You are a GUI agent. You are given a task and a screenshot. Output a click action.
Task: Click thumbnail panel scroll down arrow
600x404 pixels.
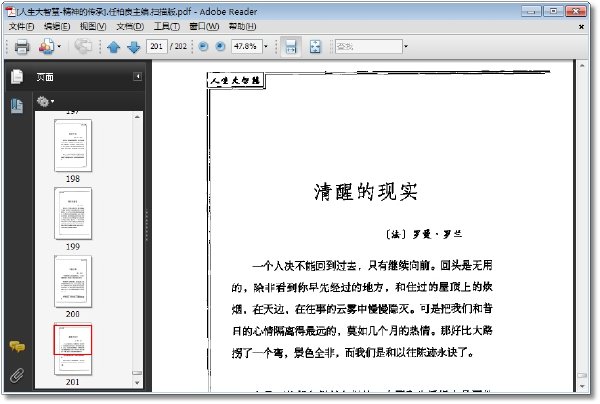137,383
